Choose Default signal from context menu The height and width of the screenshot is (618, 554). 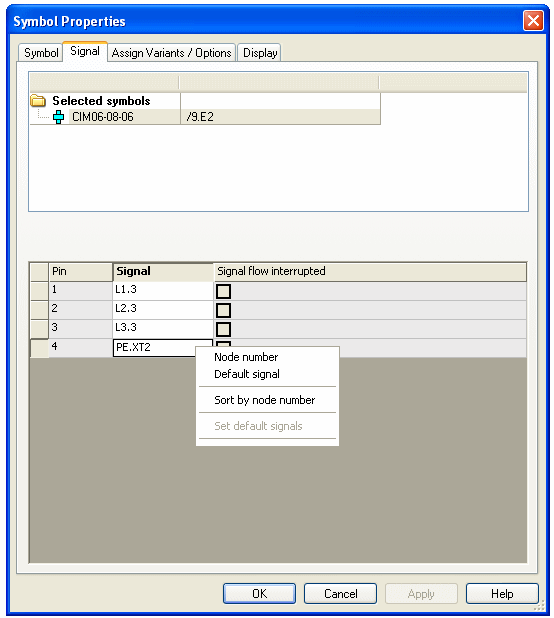(247, 374)
